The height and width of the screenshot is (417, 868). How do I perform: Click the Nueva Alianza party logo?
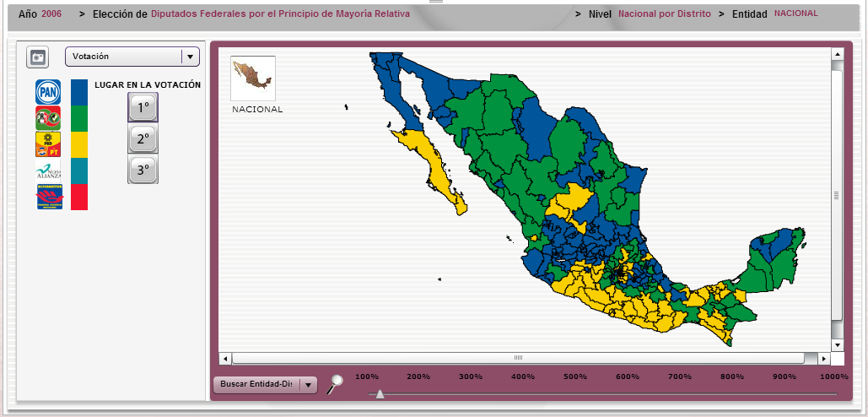(x=48, y=171)
